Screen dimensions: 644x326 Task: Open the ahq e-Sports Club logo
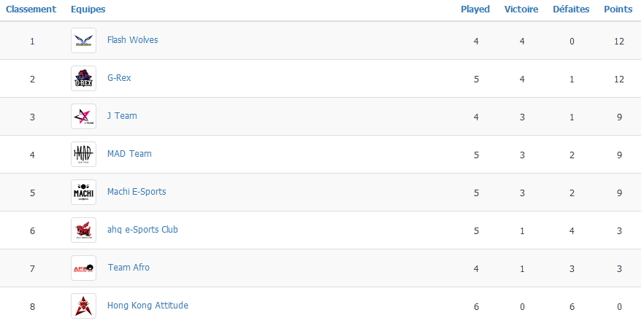click(x=83, y=230)
